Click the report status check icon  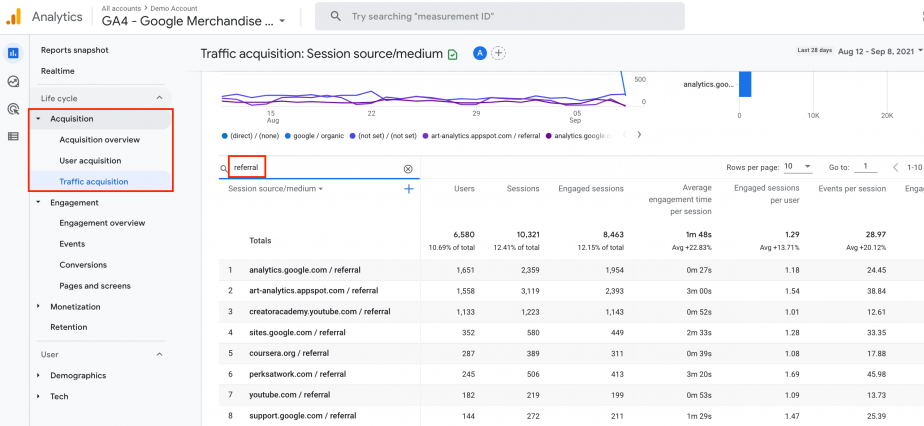453,54
